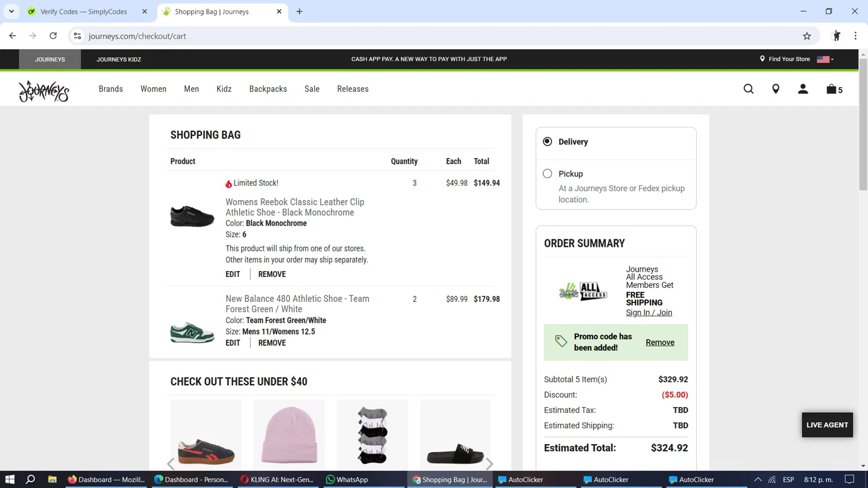Open the black slide sandal thumbnail

[455, 435]
